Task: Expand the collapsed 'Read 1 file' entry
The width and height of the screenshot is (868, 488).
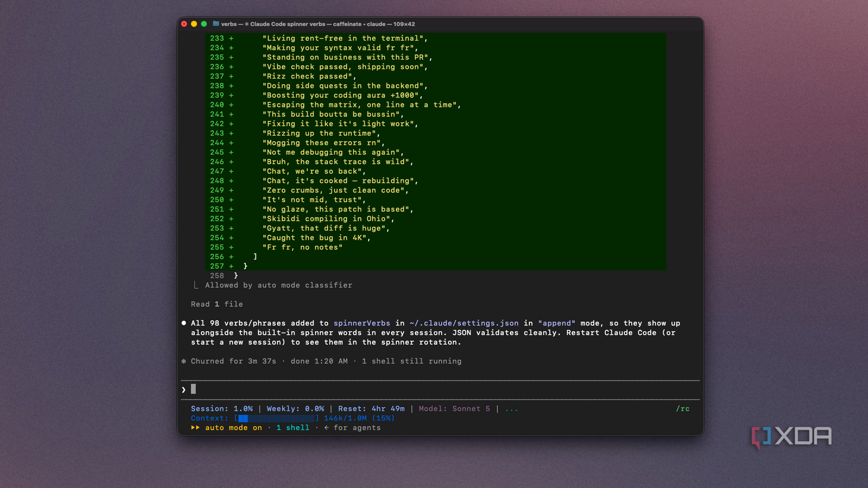Action: (217, 304)
